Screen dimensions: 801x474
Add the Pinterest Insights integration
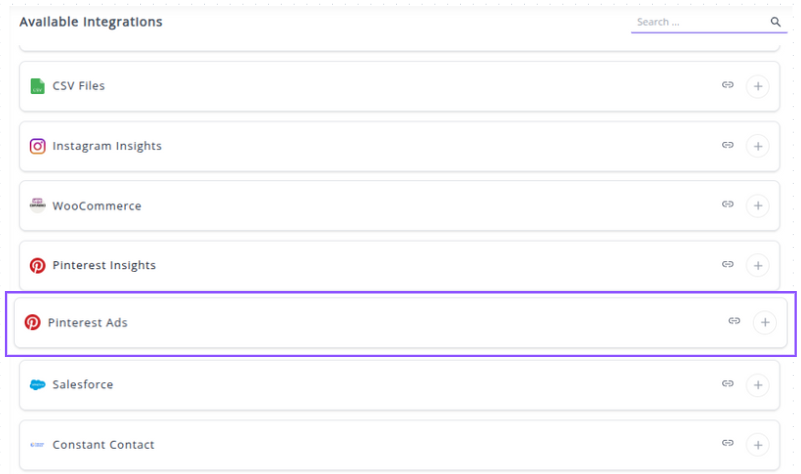[758, 266]
